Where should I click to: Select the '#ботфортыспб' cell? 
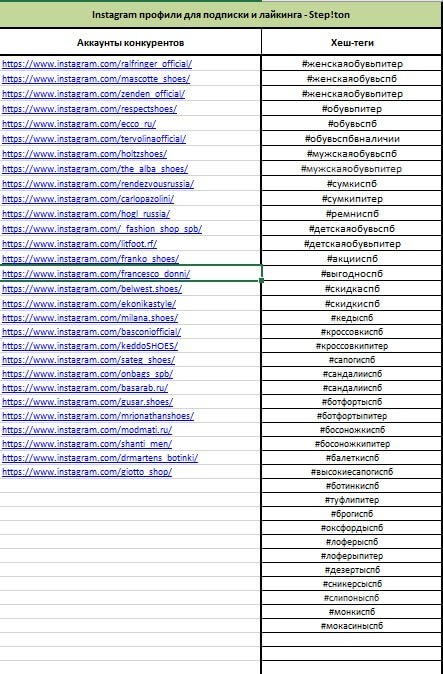(352, 402)
